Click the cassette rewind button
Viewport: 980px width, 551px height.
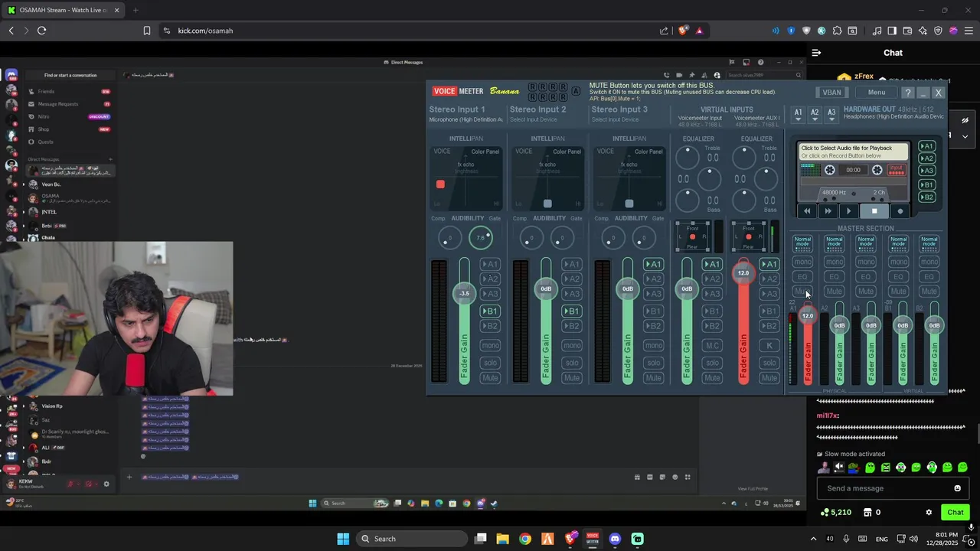pos(807,211)
